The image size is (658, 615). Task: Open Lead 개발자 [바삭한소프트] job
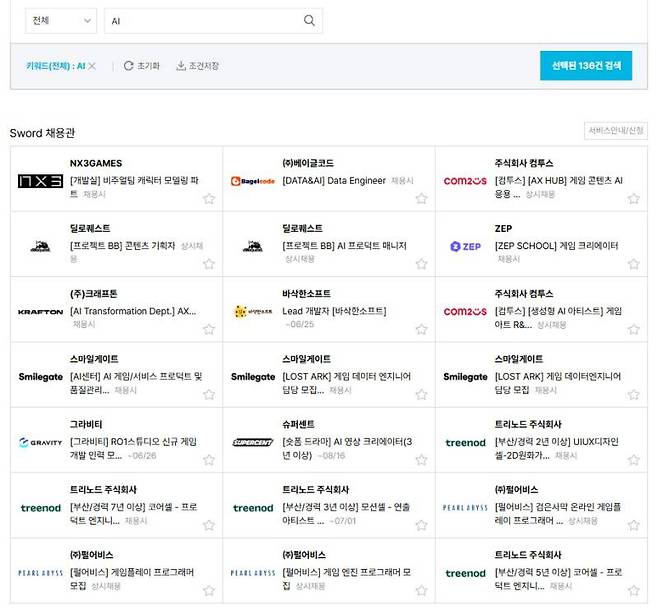click(x=334, y=311)
